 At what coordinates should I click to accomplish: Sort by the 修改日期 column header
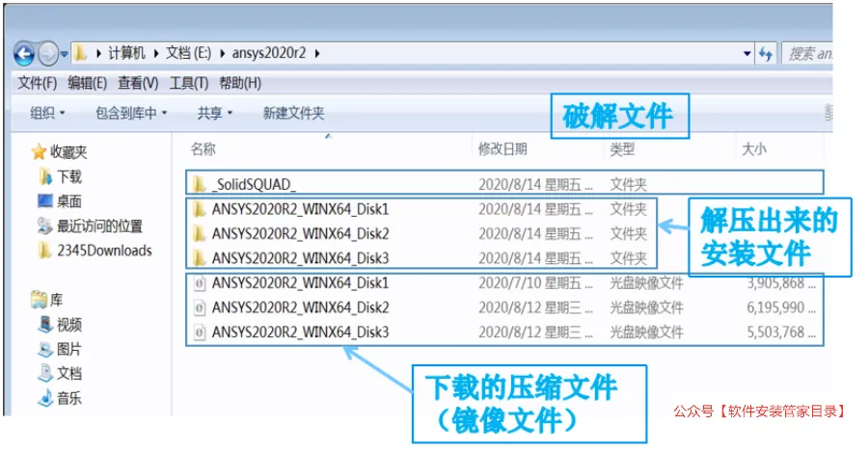point(502,148)
